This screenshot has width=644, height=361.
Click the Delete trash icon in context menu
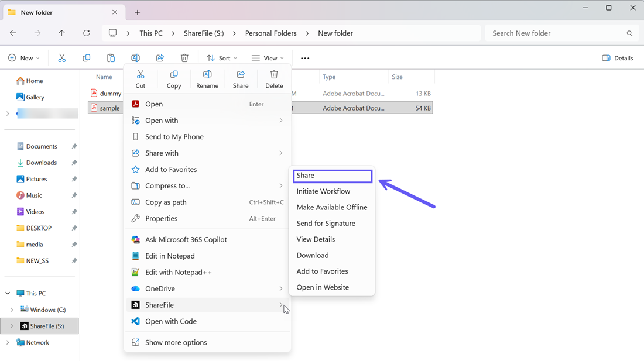(274, 79)
